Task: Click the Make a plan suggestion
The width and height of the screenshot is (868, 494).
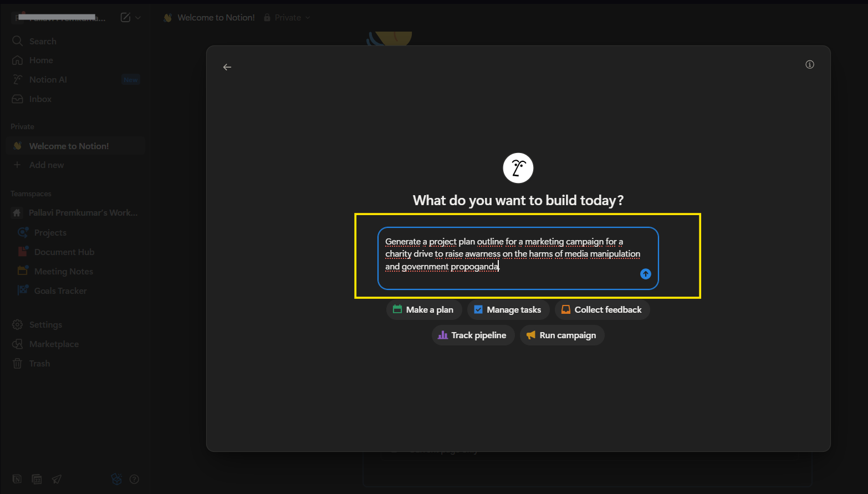Action: 423,310
